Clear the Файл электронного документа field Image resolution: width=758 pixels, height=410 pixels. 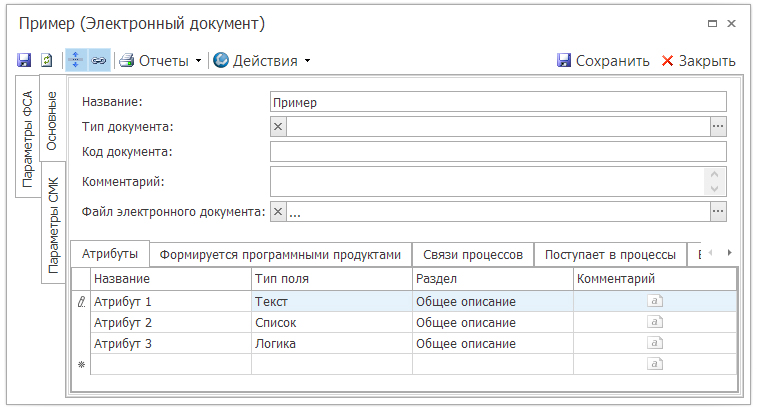point(279,212)
